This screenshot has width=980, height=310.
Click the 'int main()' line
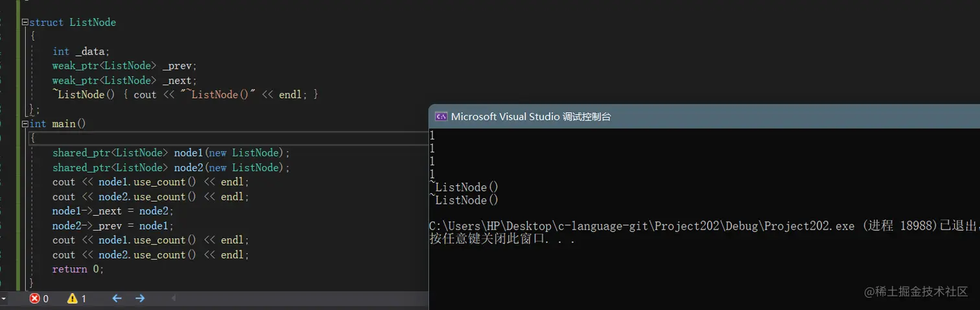[x=58, y=123]
